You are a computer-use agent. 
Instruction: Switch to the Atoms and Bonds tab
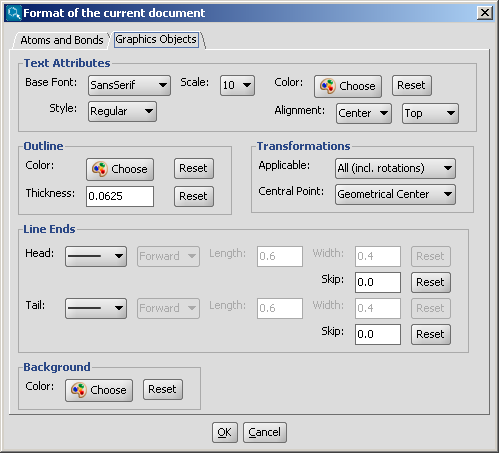coord(62,40)
